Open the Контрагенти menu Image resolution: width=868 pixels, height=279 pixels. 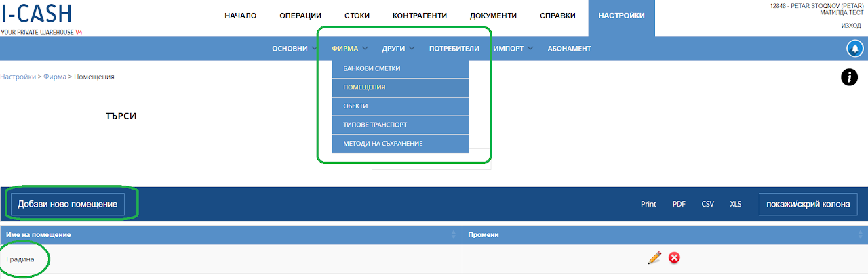[x=420, y=16]
